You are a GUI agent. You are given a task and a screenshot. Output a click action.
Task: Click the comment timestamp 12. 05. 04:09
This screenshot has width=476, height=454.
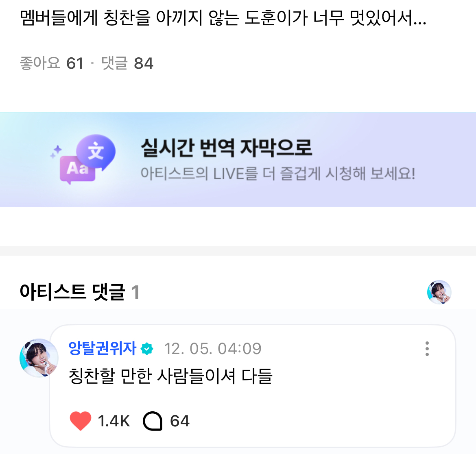pyautogui.click(x=213, y=349)
